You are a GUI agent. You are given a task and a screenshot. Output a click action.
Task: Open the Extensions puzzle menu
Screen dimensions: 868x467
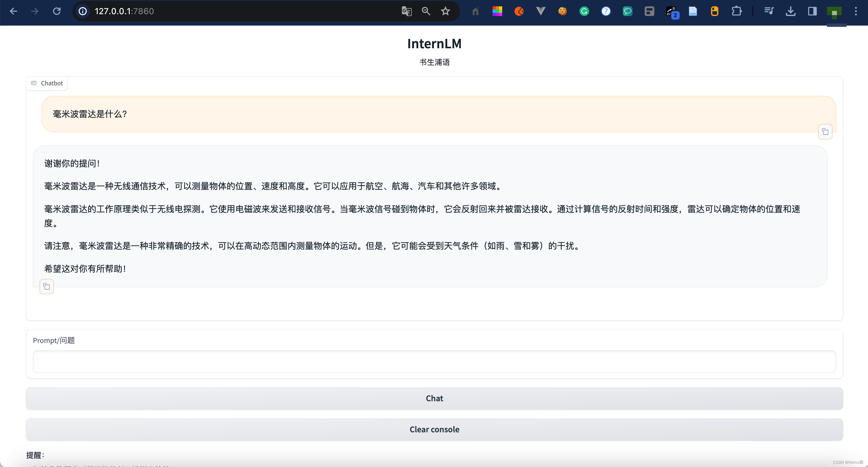736,11
